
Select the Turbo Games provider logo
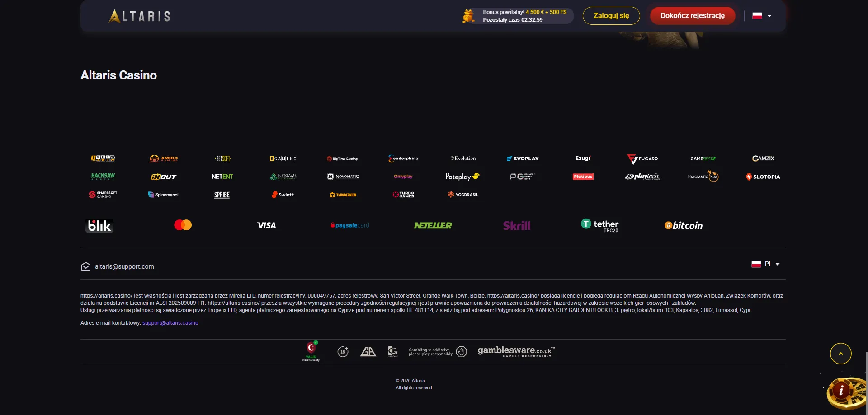(403, 195)
